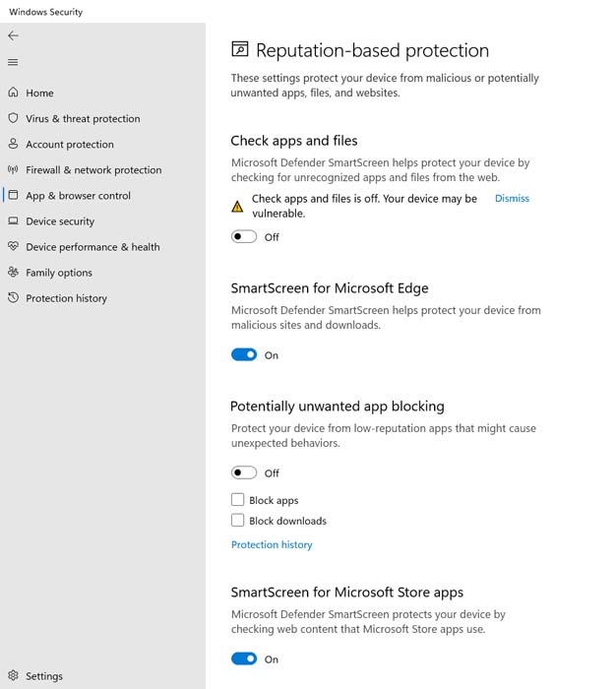Screen dimensions: 616x689
Task: Click the Device performance heart icon
Action: (13, 246)
